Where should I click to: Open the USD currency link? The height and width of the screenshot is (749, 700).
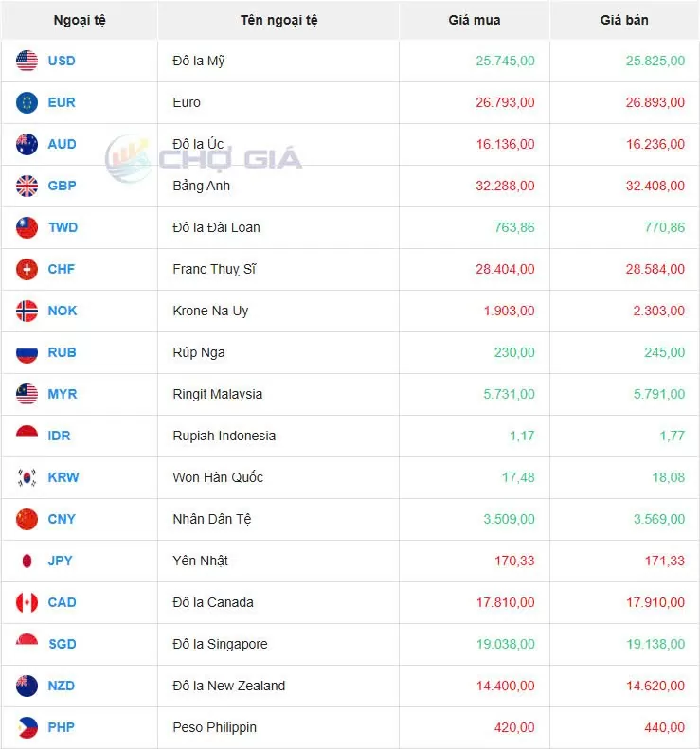62,61
